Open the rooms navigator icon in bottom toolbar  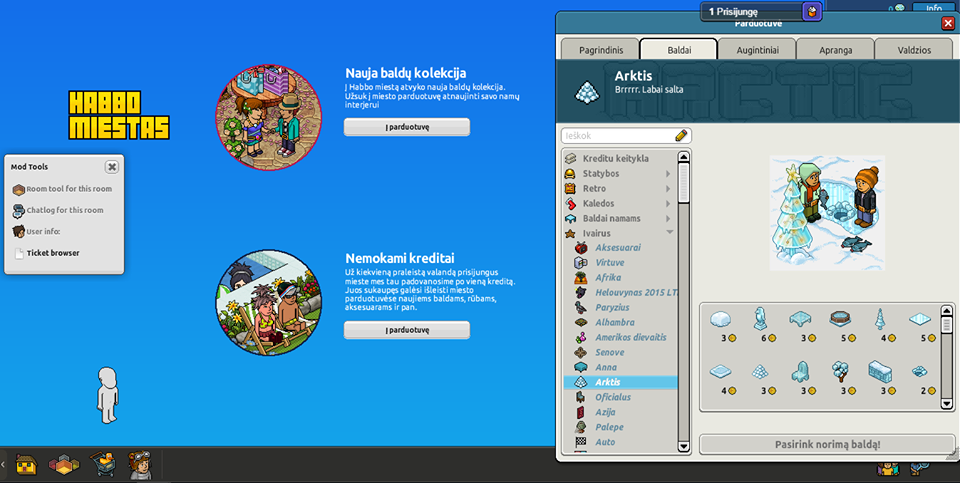(x=64, y=465)
